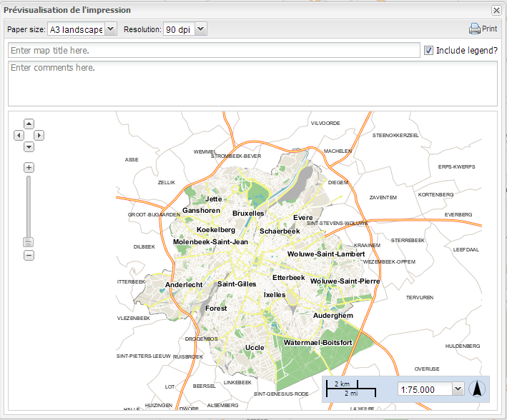Click the Print printer icon
Viewport: 507px width, 420px height.
click(474, 29)
